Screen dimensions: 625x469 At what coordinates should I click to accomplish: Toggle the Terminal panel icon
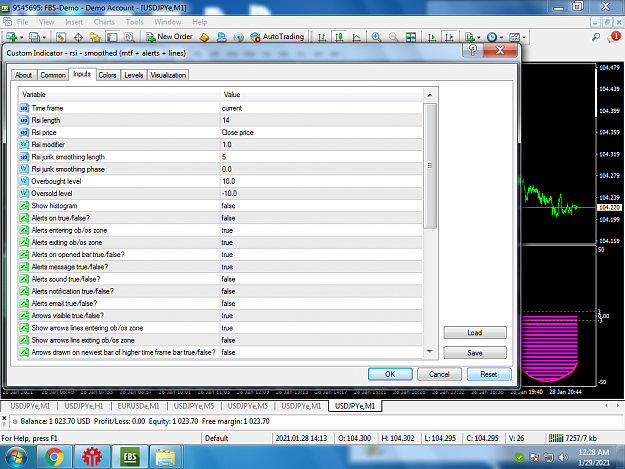coord(112,37)
